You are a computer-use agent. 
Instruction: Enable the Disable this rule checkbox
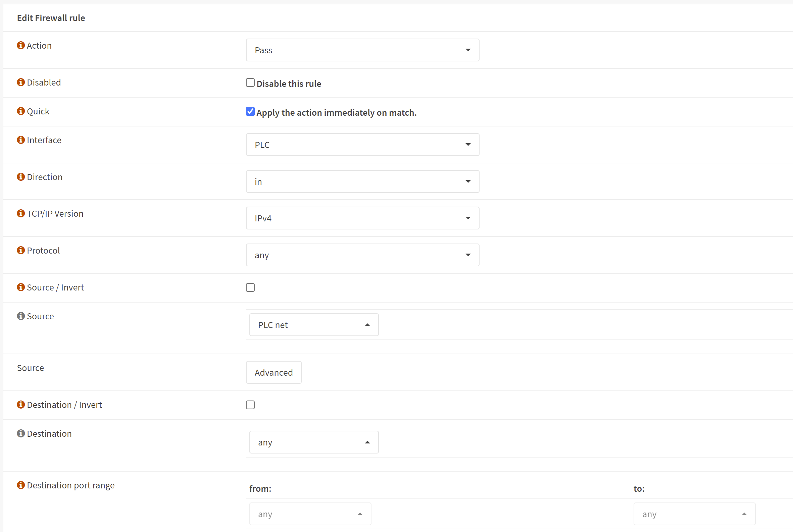click(x=250, y=83)
